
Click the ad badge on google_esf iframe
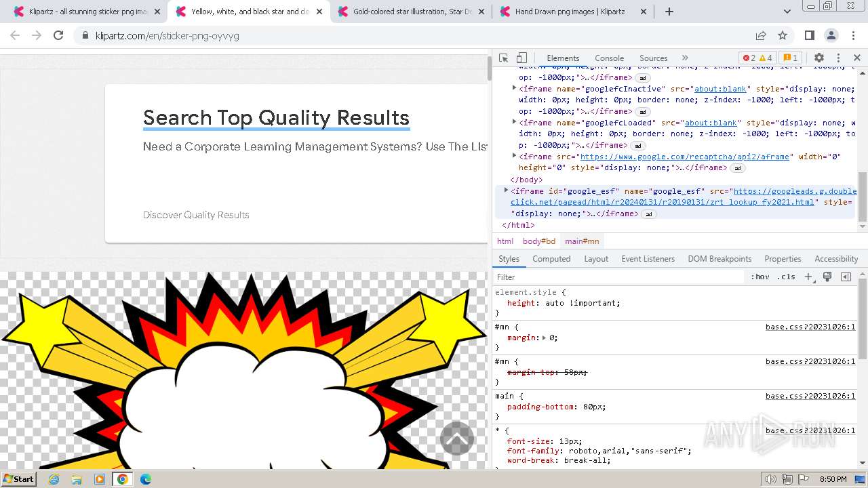[649, 214]
